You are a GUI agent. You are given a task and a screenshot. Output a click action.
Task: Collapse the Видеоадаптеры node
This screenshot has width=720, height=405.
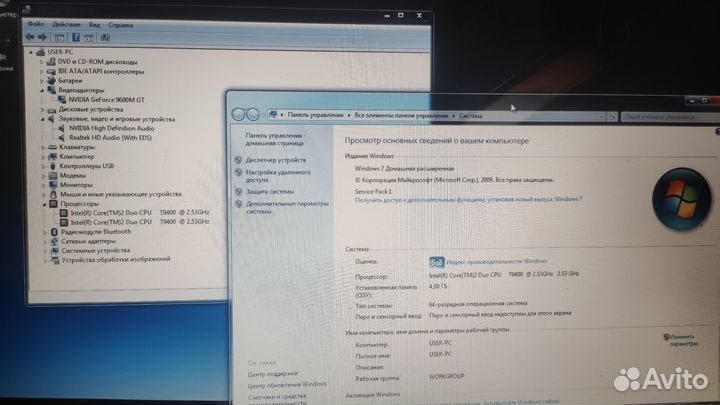(x=42, y=90)
